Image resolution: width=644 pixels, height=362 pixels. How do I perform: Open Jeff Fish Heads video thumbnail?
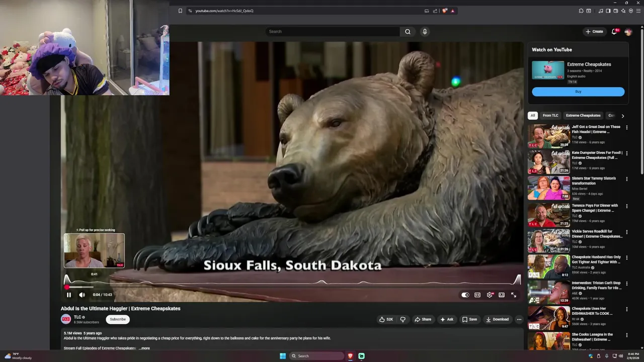tap(548, 136)
